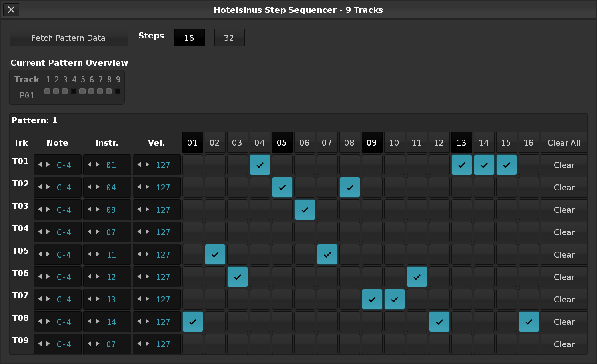Decrease T01 note with left arrow
This screenshot has height=364, width=597.
coord(40,164)
